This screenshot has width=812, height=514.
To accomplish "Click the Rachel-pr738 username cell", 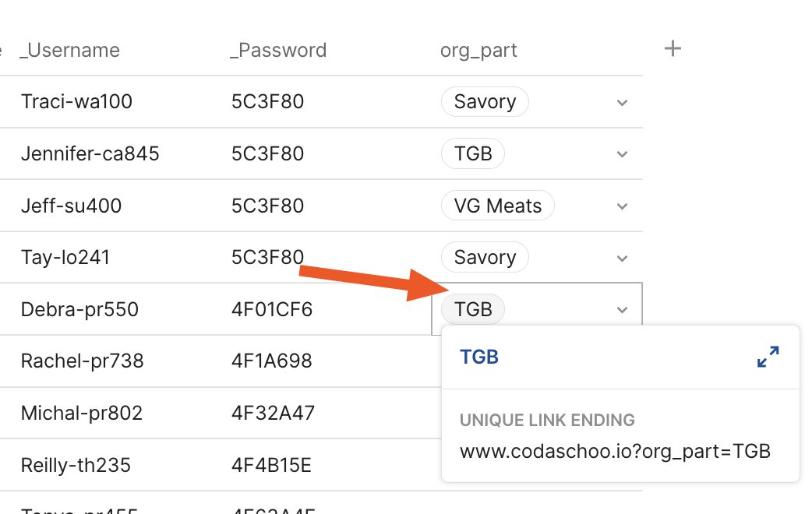I will click(x=82, y=361).
